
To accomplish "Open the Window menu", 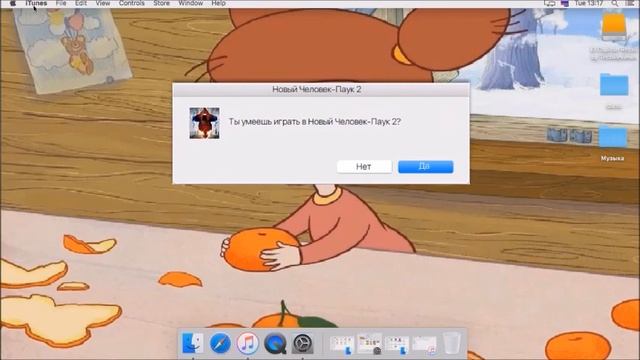I will tap(191, 3).
